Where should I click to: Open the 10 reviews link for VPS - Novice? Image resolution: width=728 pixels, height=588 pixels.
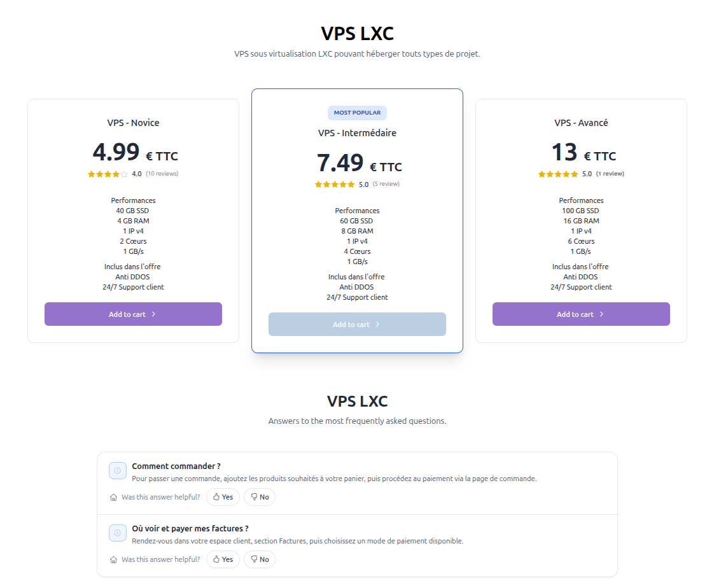162,173
